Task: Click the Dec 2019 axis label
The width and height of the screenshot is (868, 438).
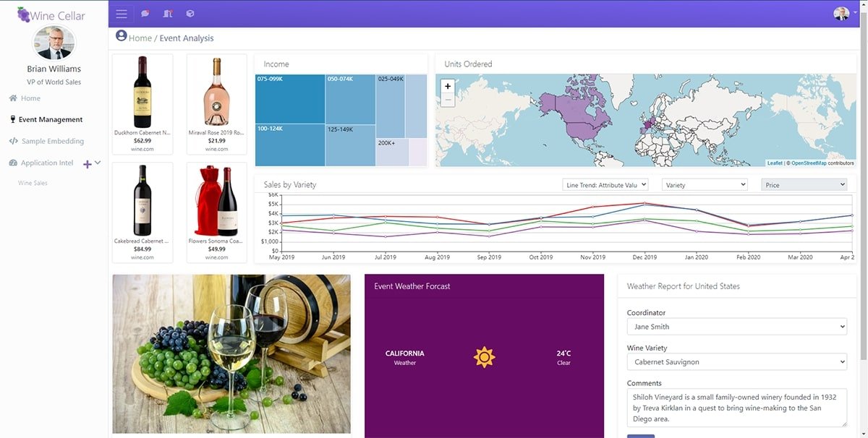Action: pos(644,257)
